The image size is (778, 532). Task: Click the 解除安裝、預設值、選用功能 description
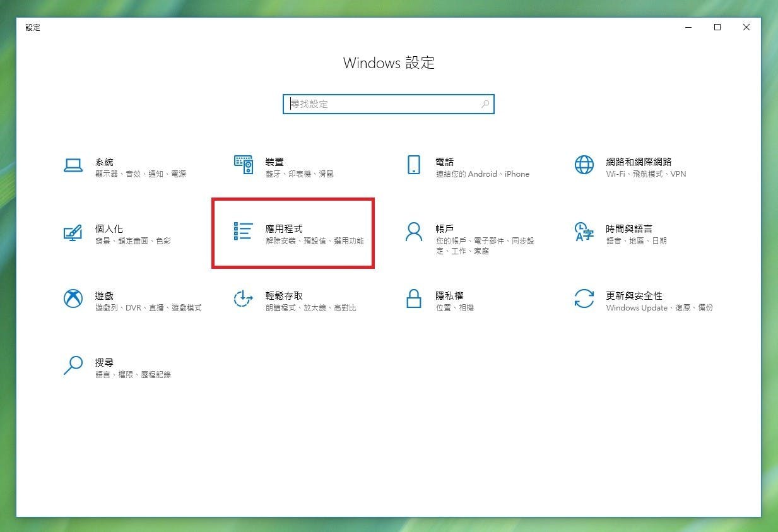[315, 241]
